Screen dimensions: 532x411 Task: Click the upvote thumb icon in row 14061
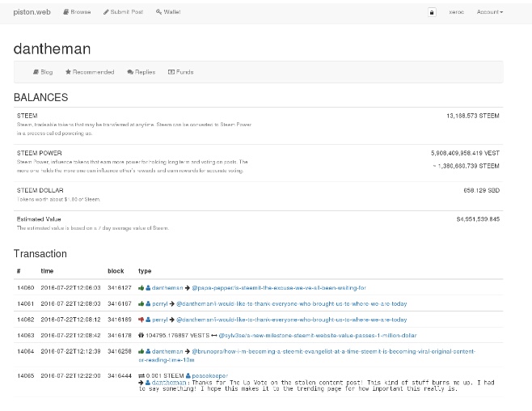tap(141, 303)
